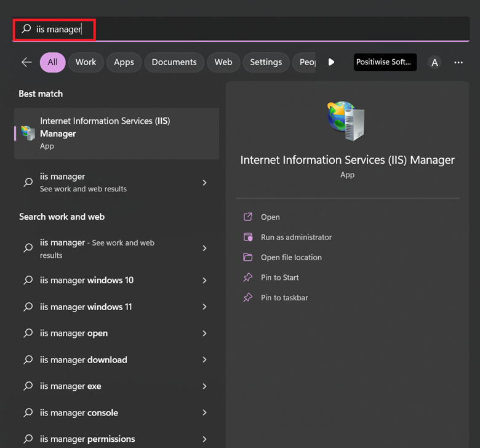Click the Pin to taskbar pin icon
Screen dimensions: 480x448
pyautogui.click(x=247, y=297)
